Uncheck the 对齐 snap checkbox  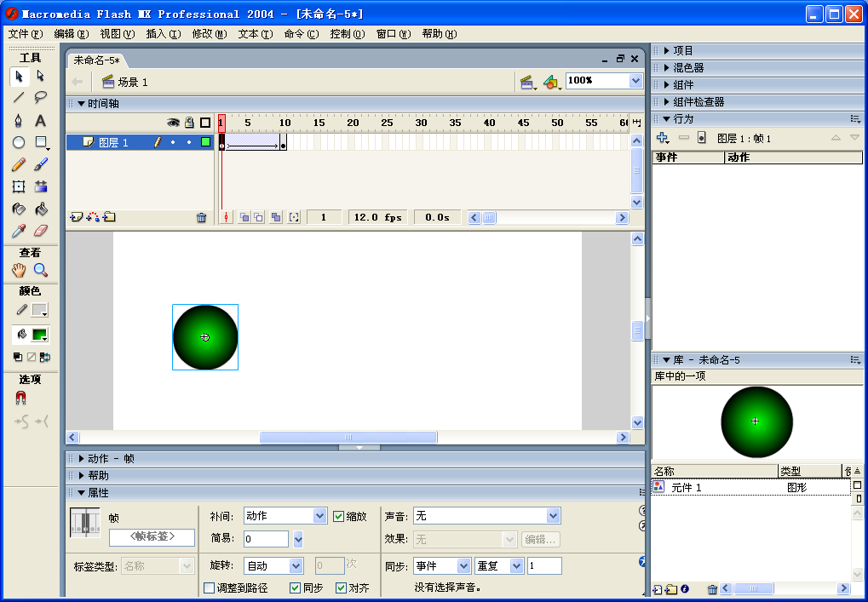342,588
